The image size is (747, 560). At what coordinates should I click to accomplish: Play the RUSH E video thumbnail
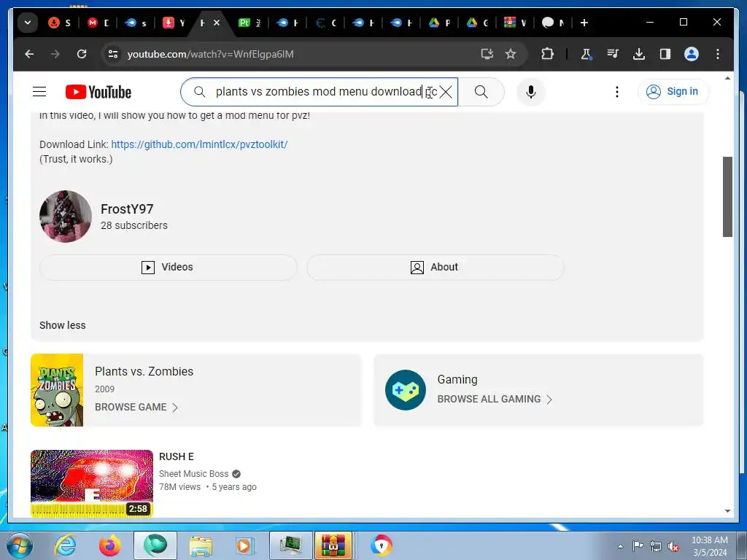pyautogui.click(x=92, y=483)
